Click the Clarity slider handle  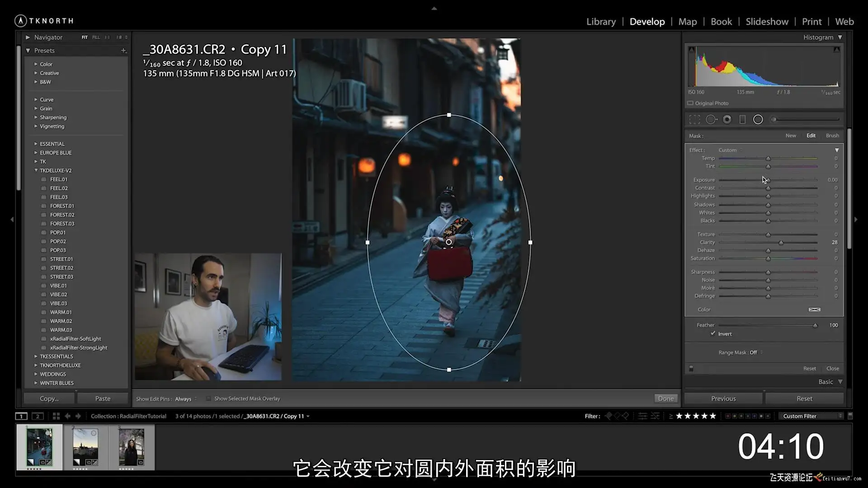781,243
